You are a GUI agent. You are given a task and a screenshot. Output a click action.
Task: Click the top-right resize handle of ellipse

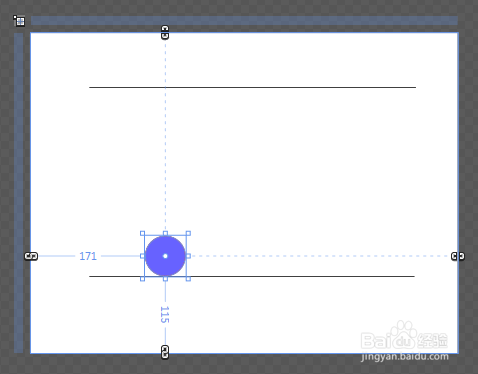(x=188, y=233)
